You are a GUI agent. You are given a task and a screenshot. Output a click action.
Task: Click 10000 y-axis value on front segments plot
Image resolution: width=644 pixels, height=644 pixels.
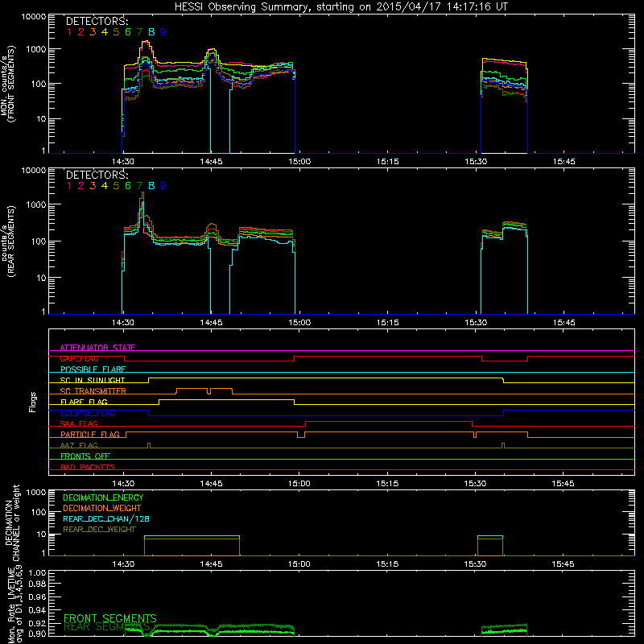pyautogui.click(x=34, y=17)
